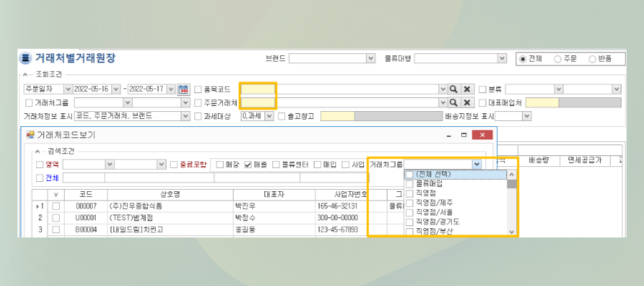The height and width of the screenshot is (286, 644).
Task: Click the 대표매입처 yellow input field
Action: (x=542, y=102)
